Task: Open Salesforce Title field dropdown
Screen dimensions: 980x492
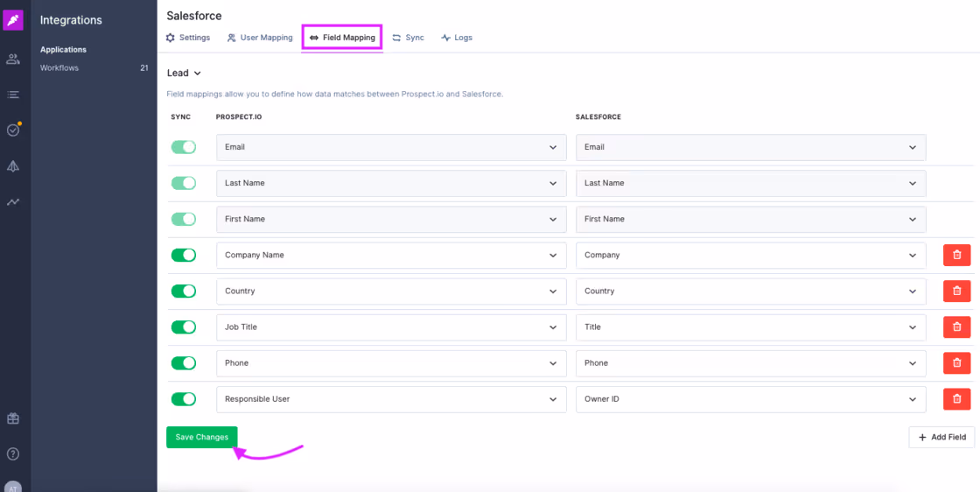Action: coord(751,327)
